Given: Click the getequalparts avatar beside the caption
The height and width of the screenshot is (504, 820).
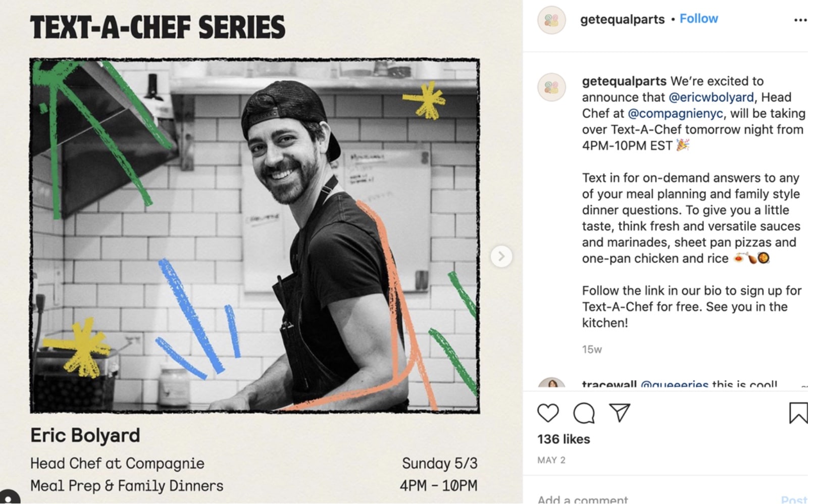Looking at the screenshot, I should coord(551,87).
